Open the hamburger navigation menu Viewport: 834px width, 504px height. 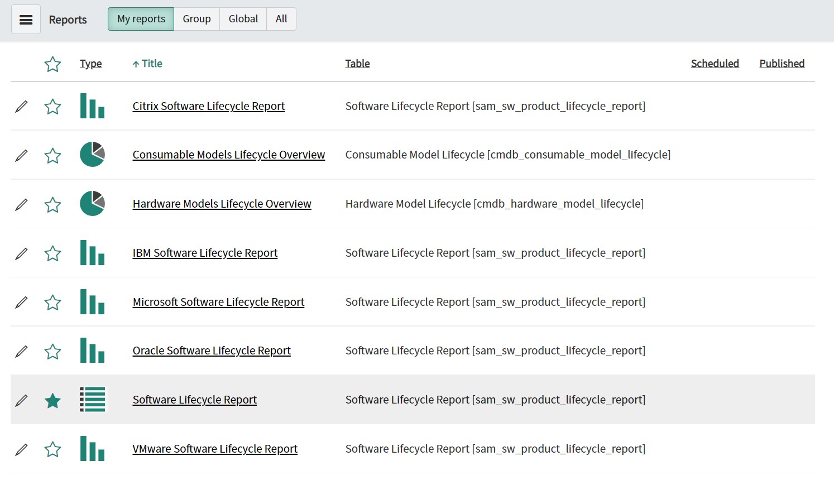26,20
